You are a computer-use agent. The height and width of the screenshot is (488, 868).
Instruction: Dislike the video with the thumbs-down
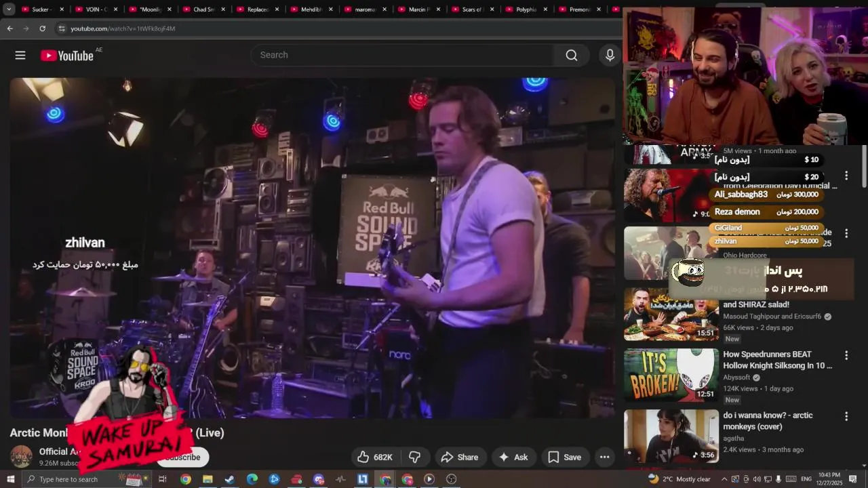[414, 457]
